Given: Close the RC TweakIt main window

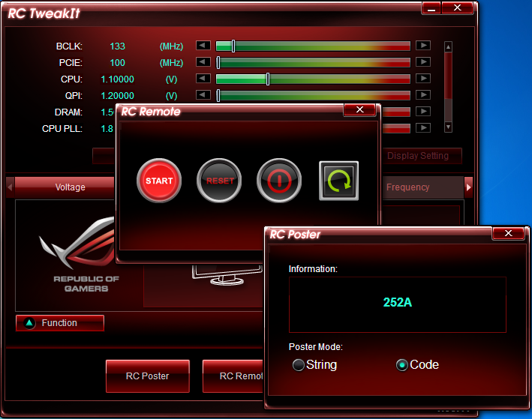Looking at the screenshot, I should tap(458, 7).
